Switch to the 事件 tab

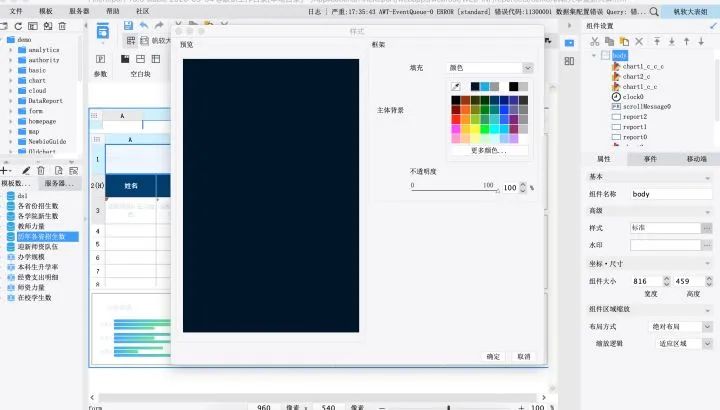pos(650,159)
